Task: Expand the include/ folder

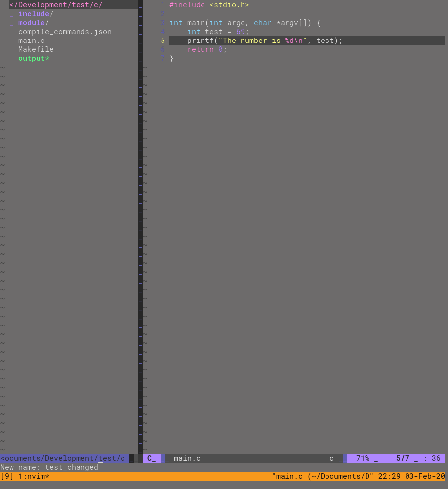Action: (x=36, y=14)
